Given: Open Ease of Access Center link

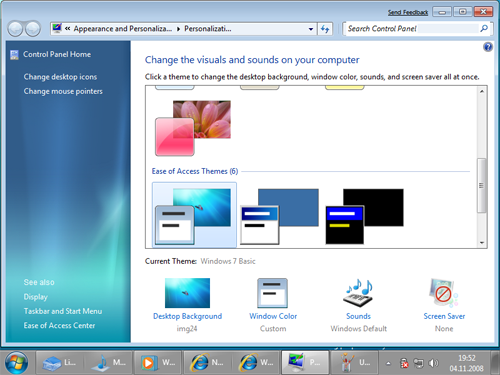Looking at the screenshot, I should coord(59,325).
